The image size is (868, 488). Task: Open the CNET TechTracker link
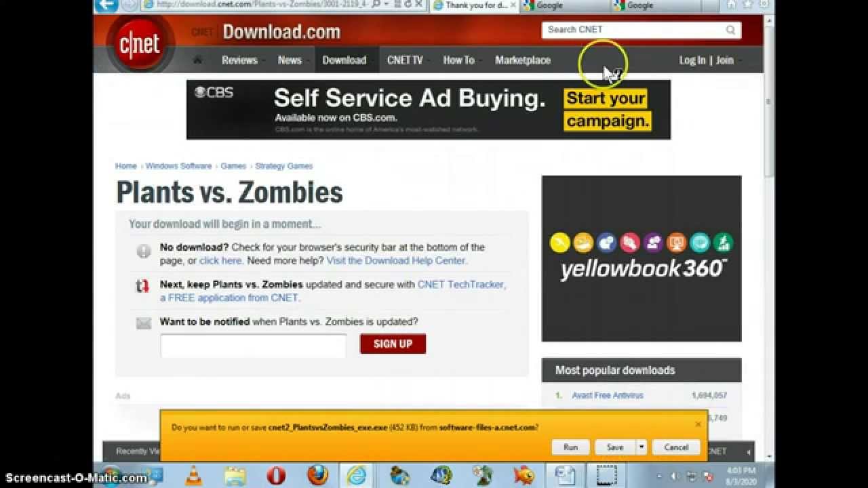point(460,285)
